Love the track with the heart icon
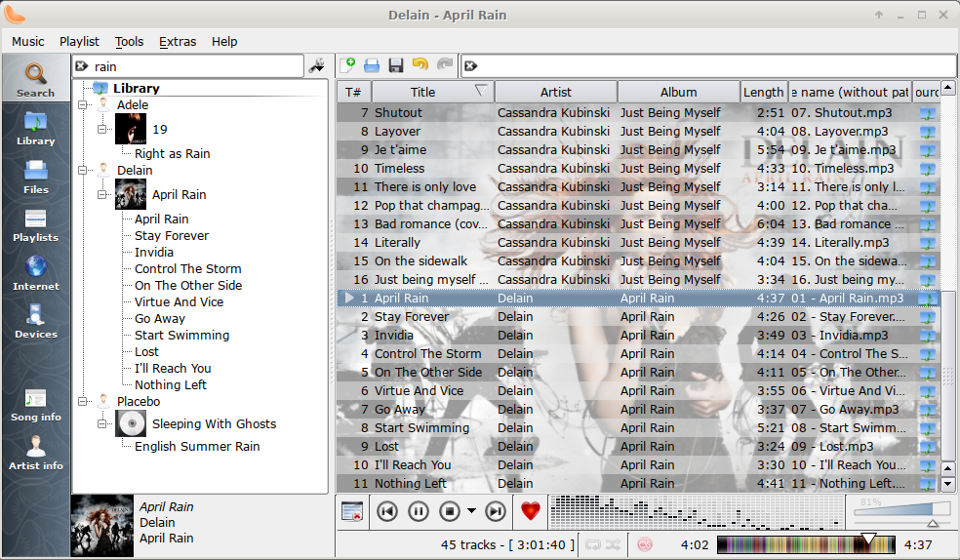Viewport: 960px width, 560px height. tap(530, 511)
